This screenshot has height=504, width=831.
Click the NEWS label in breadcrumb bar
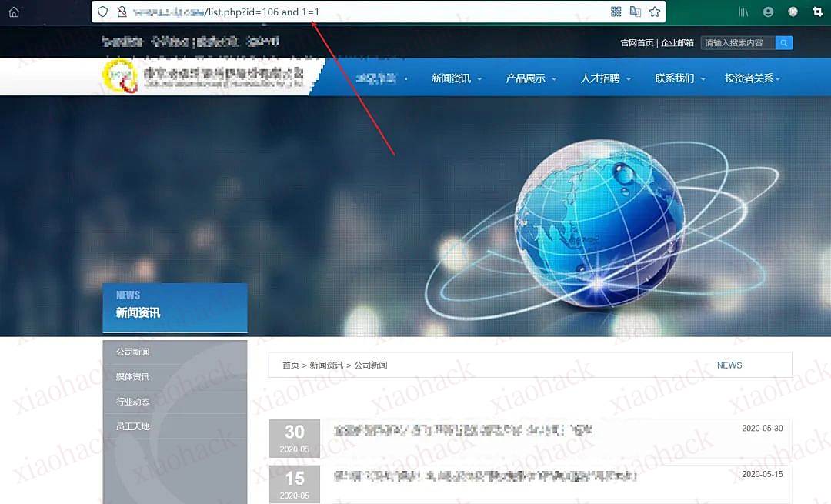click(x=729, y=365)
